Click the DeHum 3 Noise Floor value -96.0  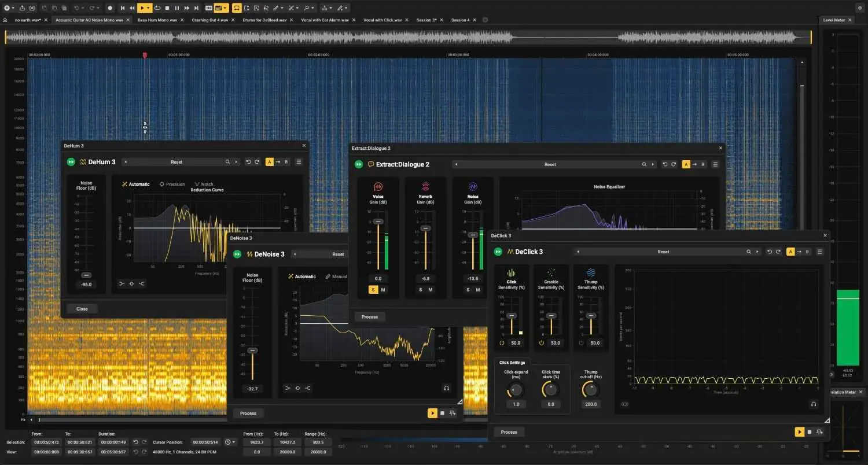point(86,285)
